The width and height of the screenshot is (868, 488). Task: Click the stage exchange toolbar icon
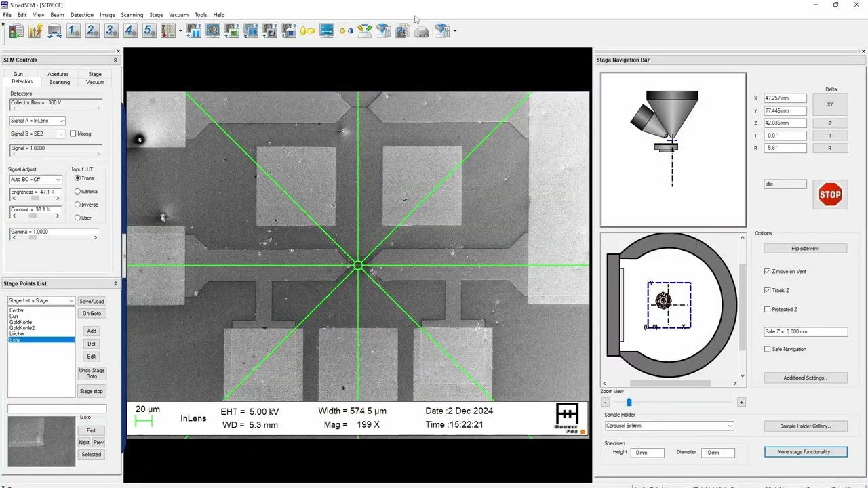(54, 30)
